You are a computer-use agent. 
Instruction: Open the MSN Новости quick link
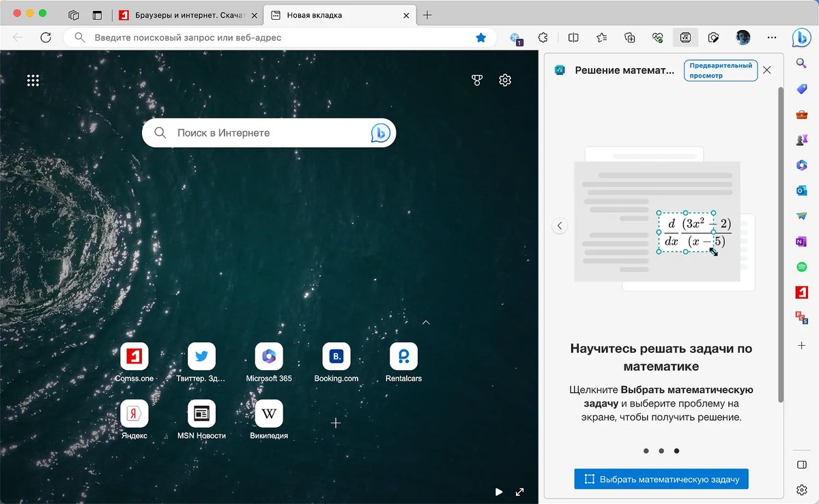(201, 420)
